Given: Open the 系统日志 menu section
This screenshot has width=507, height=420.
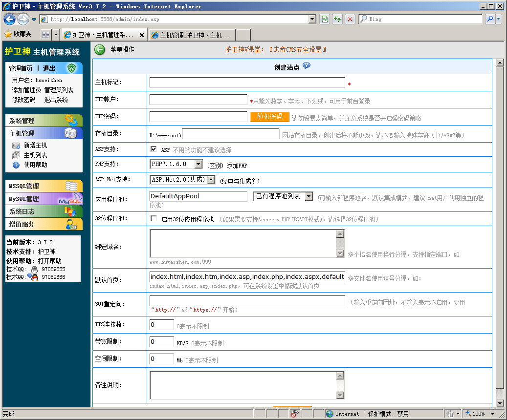Looking at the screenshot, I should [44, 211].
